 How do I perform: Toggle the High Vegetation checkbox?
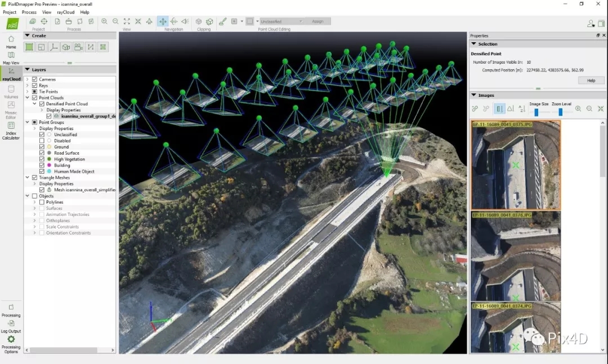pyautogui.click(x=42, y=159)
